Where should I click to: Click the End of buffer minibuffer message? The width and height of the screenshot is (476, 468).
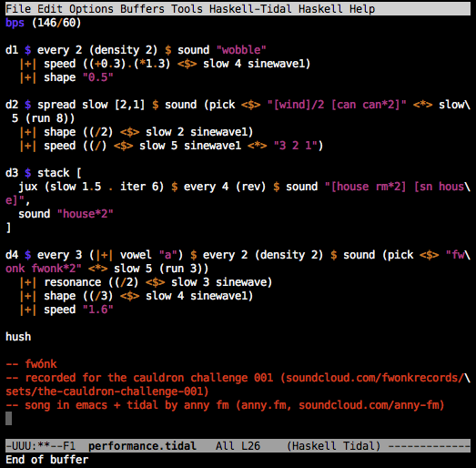pyautogui.click(x=47, y=460)
